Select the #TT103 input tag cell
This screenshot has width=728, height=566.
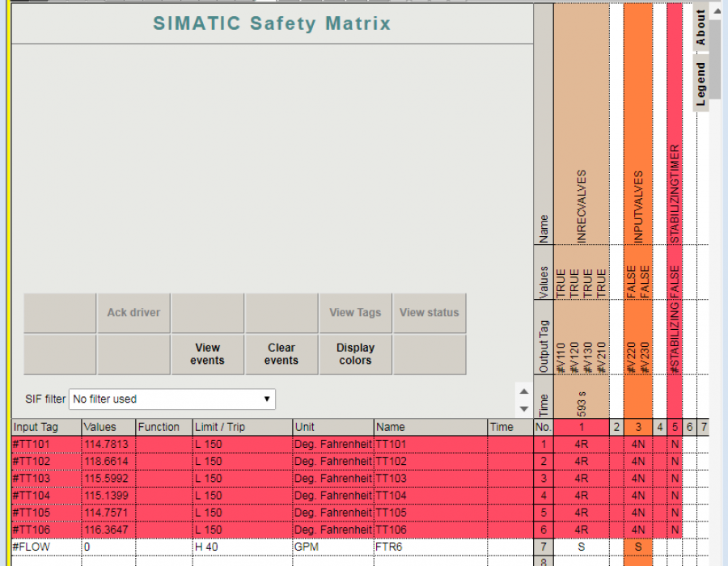[x=46, y=479]
